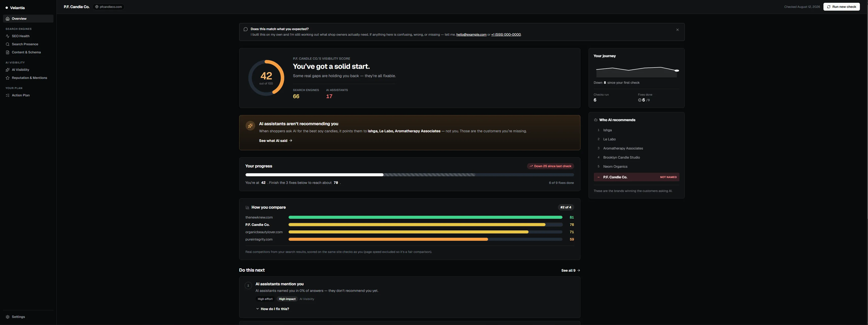
Task: Click the globe icon beside pfcandleco.com
Action: coord(97,7)
